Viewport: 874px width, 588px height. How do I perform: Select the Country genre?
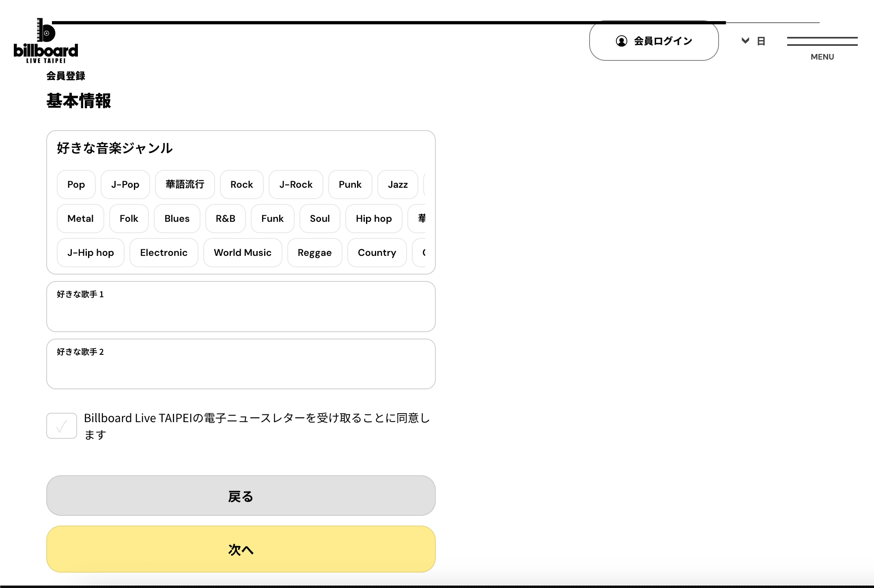tap(377, 253)
